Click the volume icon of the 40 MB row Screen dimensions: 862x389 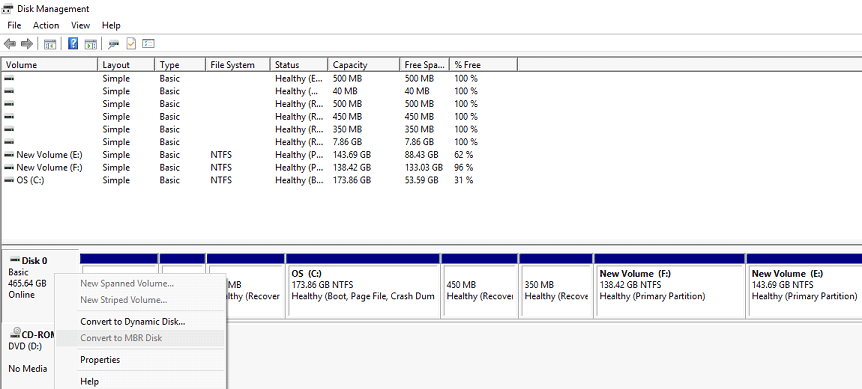click(9, 91)
